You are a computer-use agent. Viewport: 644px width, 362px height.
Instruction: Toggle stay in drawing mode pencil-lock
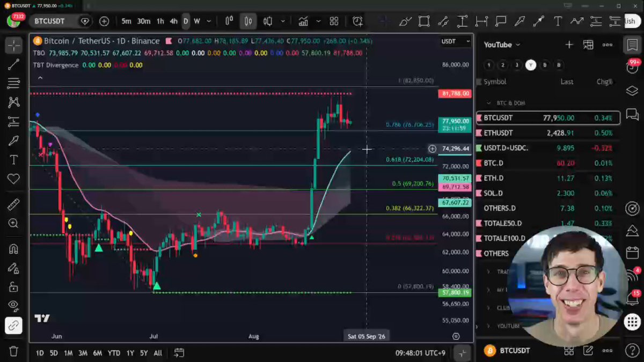click(x=13, y=268)
